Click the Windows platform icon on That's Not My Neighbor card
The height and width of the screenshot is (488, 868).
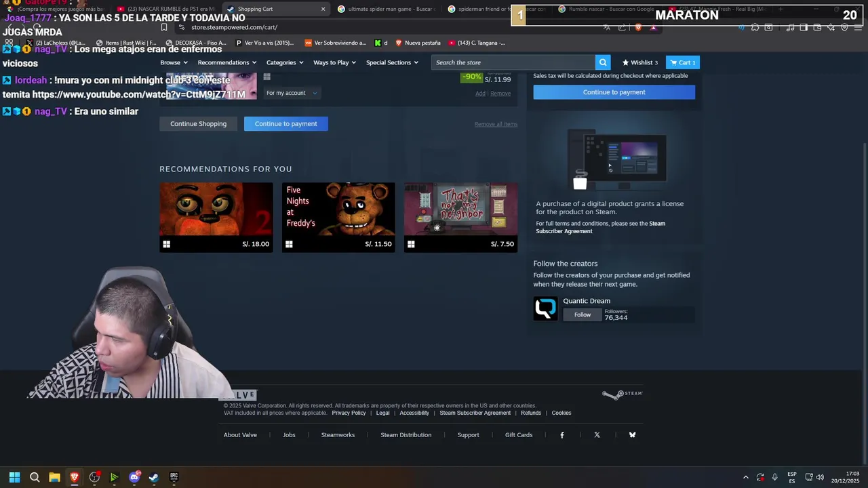click(411, 244)
